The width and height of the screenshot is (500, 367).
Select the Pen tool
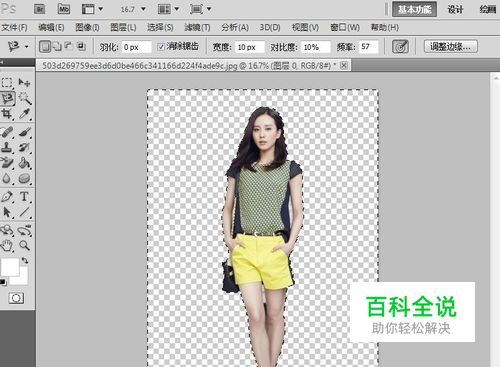[7, 196]
